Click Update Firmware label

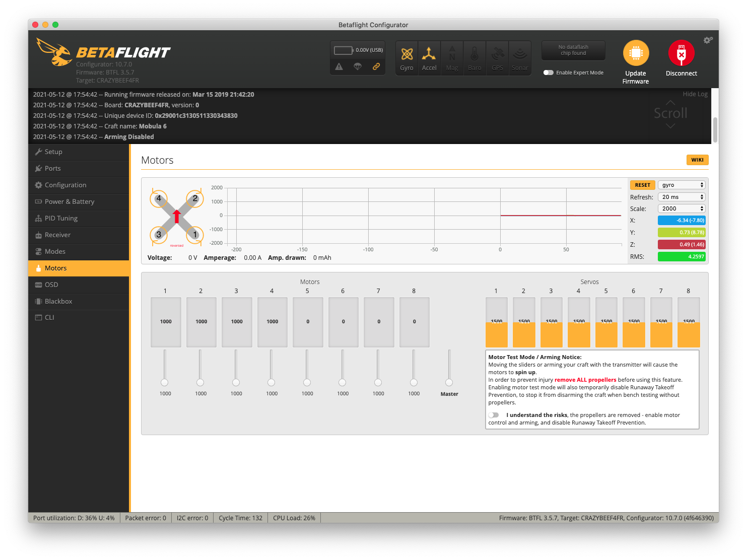636,77
